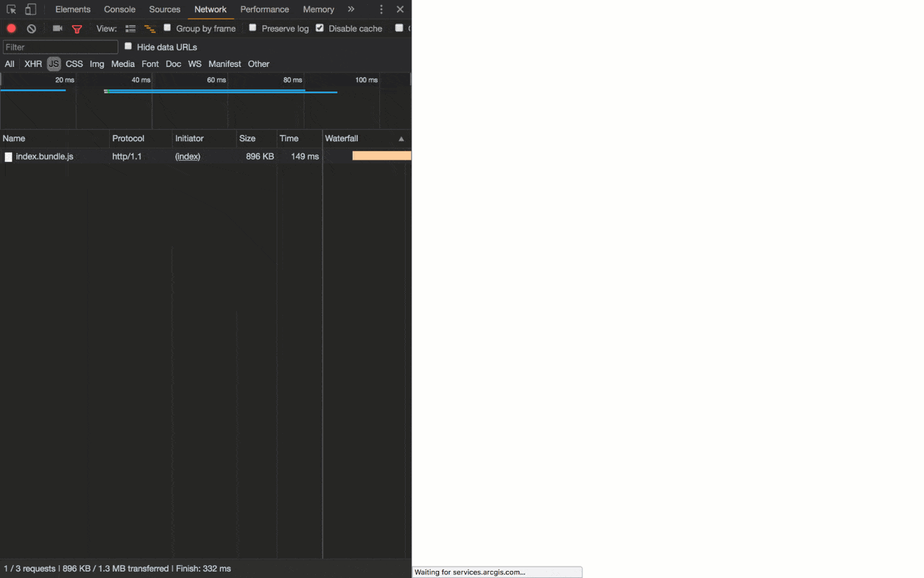Viewport: 924px width, 578px height.
Task: Open the Performance panel
Action: [265, 9]
